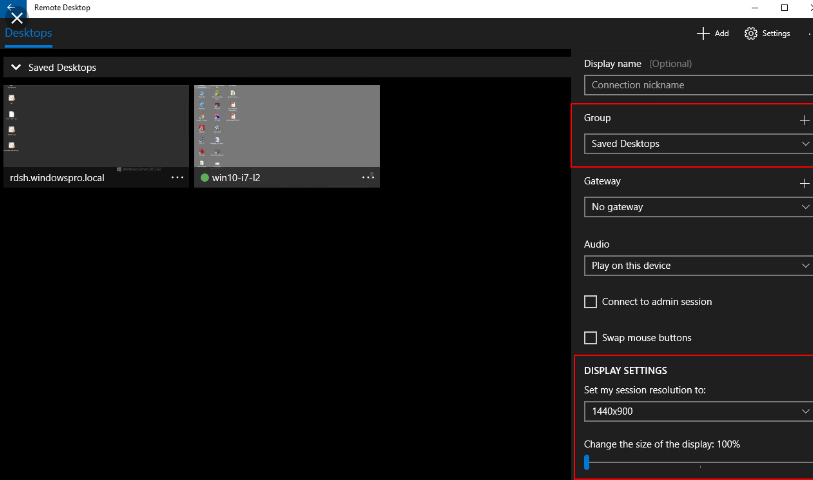Close the panel with the X icon
The image size is (813, 480).
pyautogui.click(x=17, y=19)
